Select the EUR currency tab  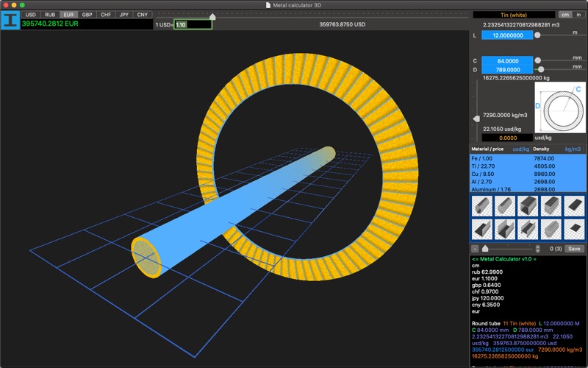coord(68,15)
